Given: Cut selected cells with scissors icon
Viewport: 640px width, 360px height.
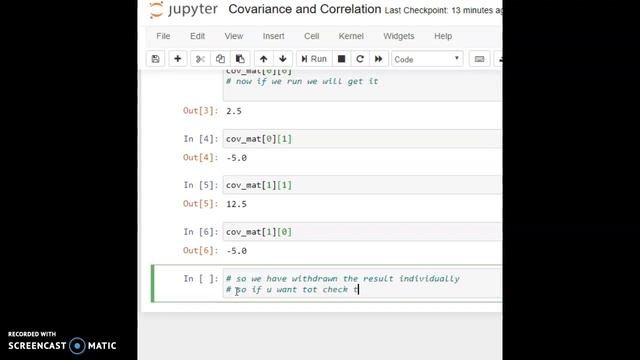Looking at the screenshot, I should click(200, 59).
